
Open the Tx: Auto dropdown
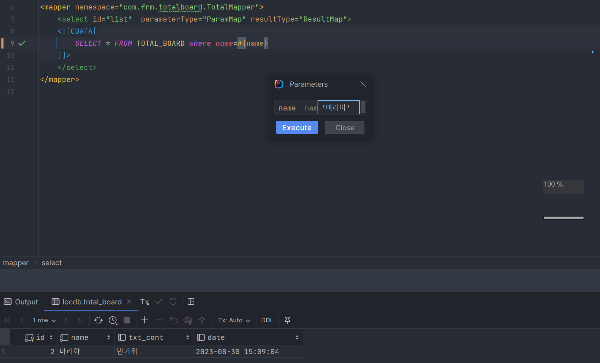coord(234,320)
